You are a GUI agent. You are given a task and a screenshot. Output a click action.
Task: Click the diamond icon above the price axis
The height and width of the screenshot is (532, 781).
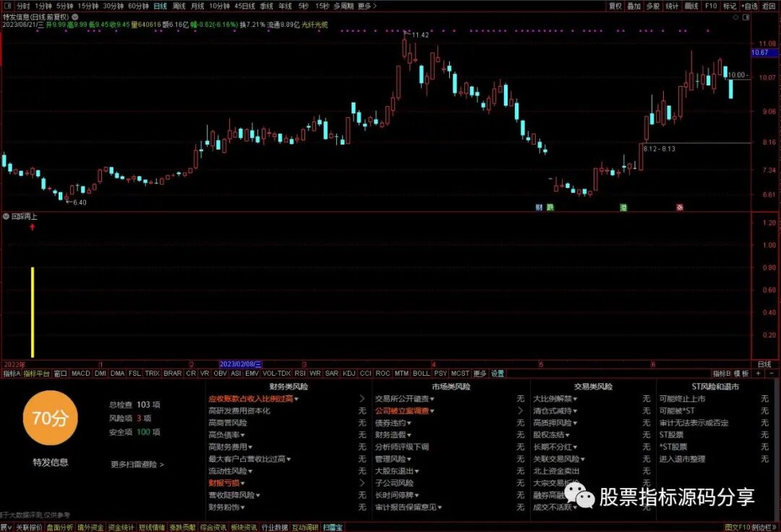735,17
